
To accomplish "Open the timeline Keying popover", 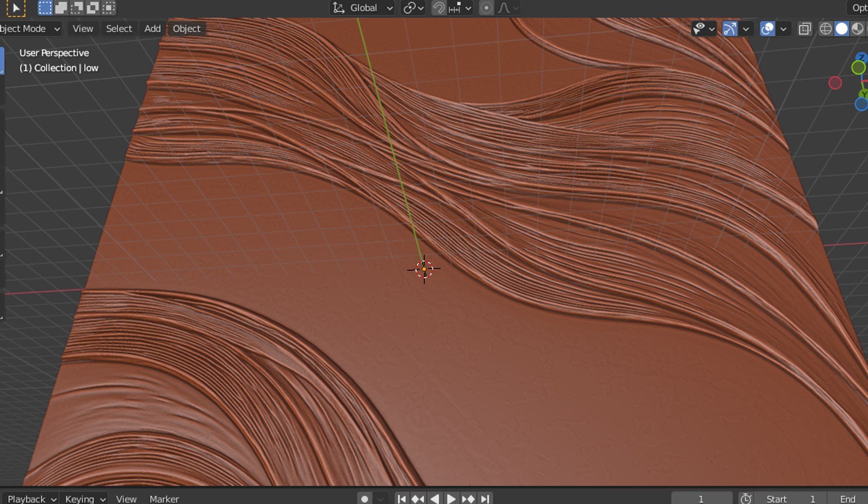I will (x=84, y=498).
